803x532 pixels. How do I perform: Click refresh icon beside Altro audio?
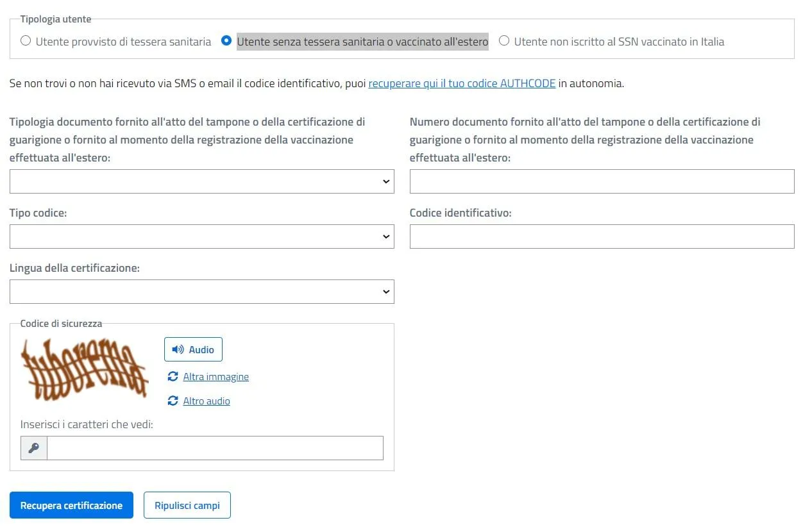173,401
